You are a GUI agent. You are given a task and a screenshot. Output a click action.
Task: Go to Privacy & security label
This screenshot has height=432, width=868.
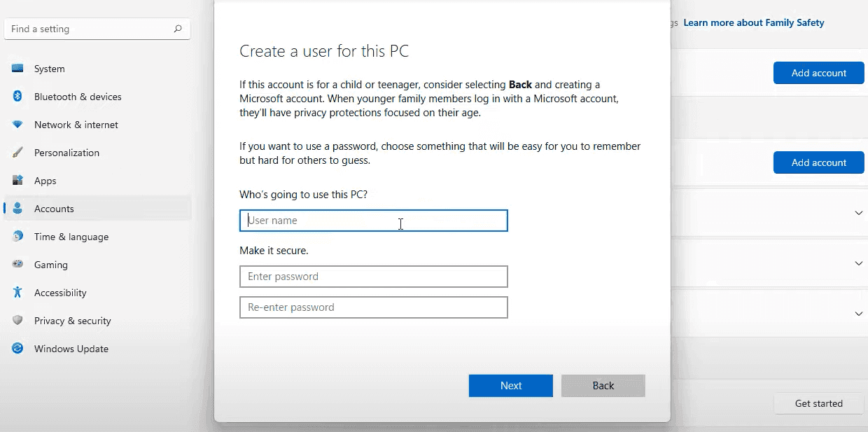coord(73,321)
